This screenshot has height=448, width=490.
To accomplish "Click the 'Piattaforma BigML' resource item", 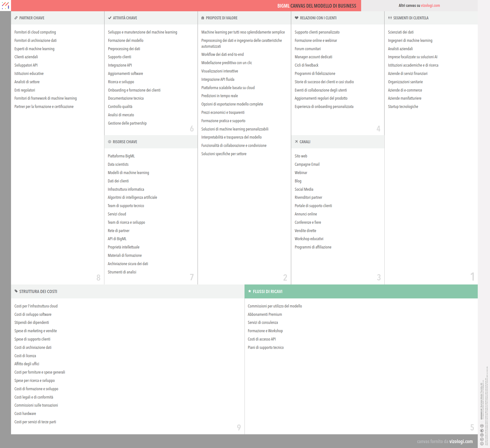I will (x=121, y=156).
